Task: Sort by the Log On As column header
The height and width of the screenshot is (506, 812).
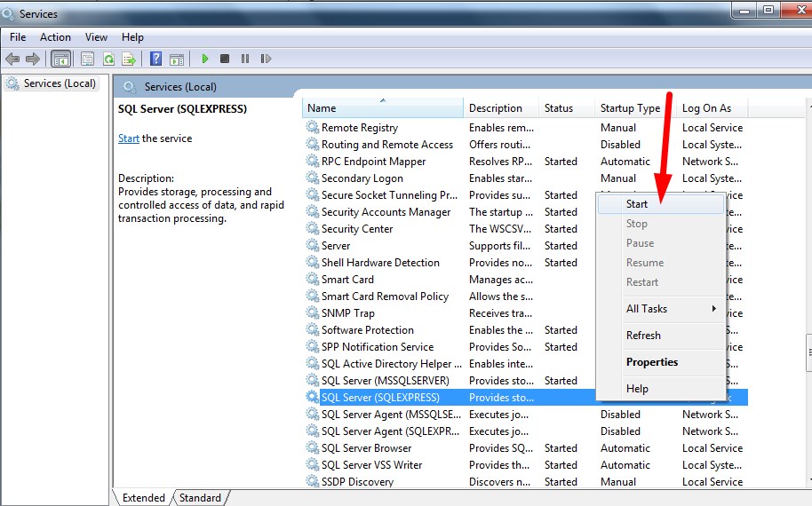Action: click(x=712, y=108)
